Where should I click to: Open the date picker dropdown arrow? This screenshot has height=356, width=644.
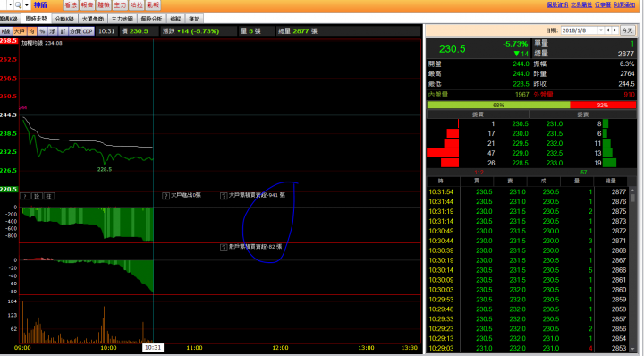(x=601, y=30)
